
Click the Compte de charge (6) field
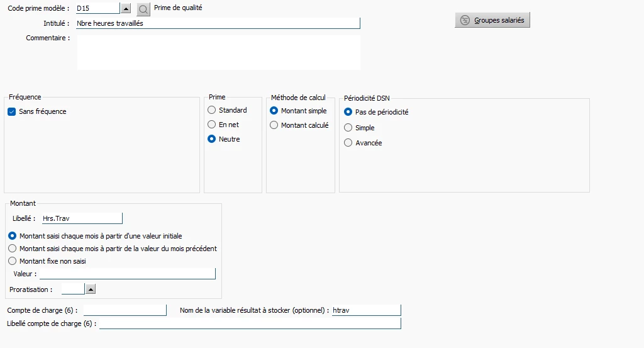125,310
